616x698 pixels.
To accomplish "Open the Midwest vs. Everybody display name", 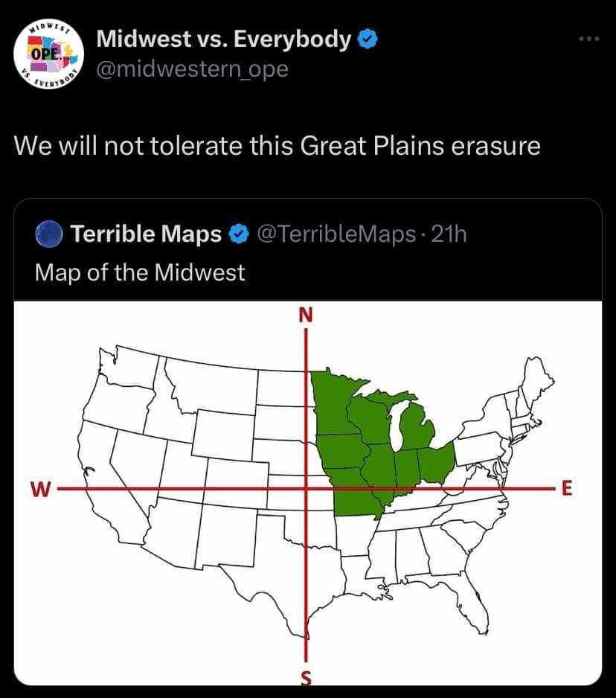I will coord(223,39).
